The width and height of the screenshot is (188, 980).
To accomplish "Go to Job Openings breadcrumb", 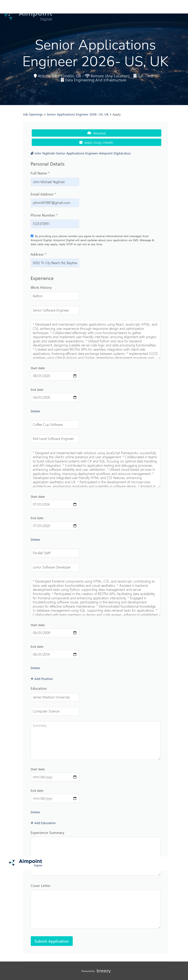I will tap(33, 115).
